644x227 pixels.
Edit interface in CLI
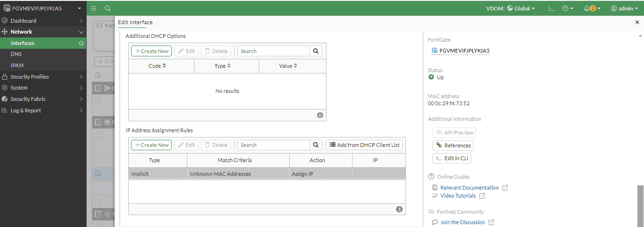pos(452,158)
